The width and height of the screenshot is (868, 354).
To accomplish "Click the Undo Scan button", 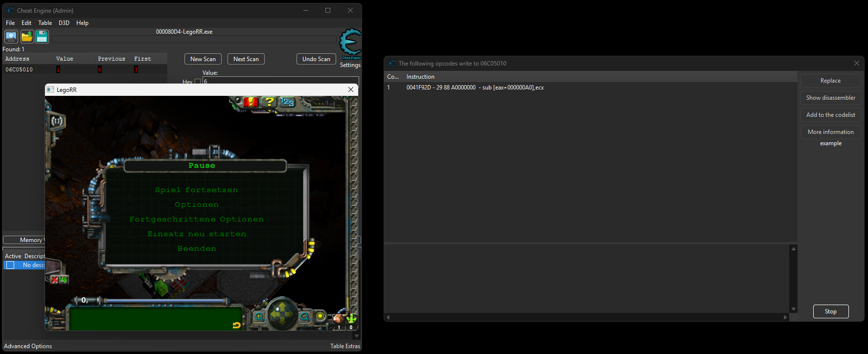I will click(x=316, y=59).
